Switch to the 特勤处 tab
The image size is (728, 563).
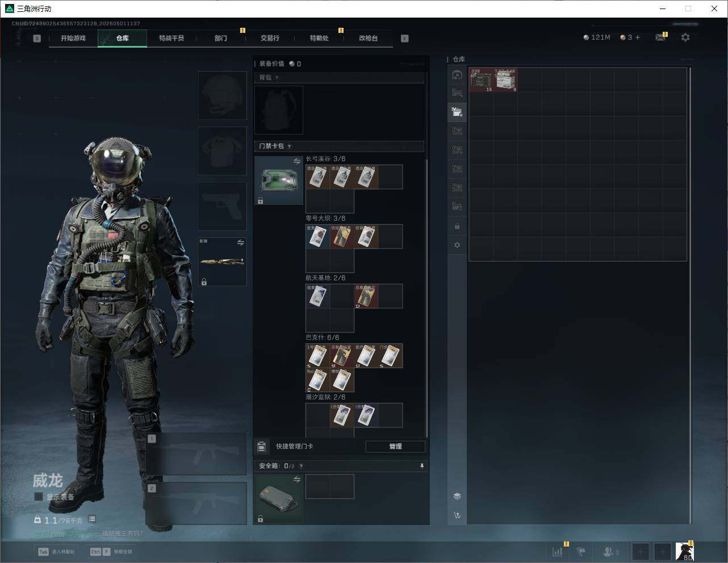click(x=319, y=38)
